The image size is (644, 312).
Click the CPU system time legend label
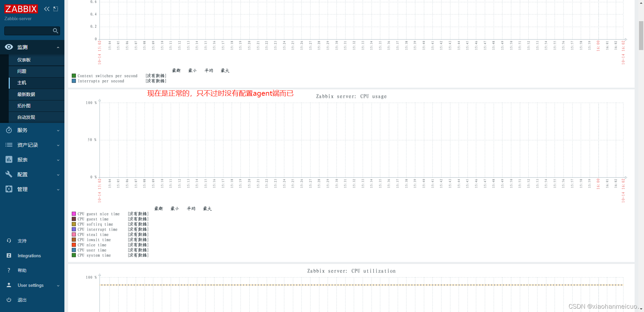94,255
